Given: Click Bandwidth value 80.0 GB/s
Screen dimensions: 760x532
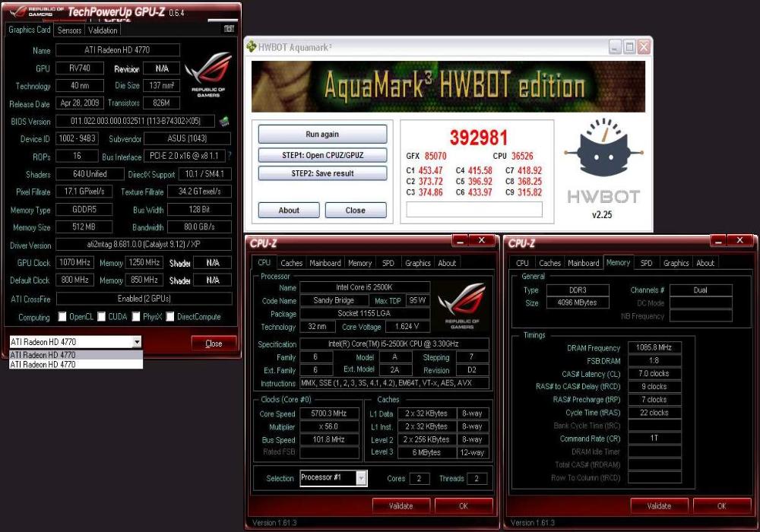Looking at the screenshot, I should tap(199, 226).
